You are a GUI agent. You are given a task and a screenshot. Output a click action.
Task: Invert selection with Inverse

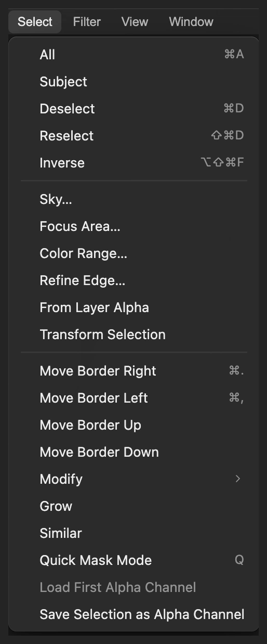[x=134, y=163]
